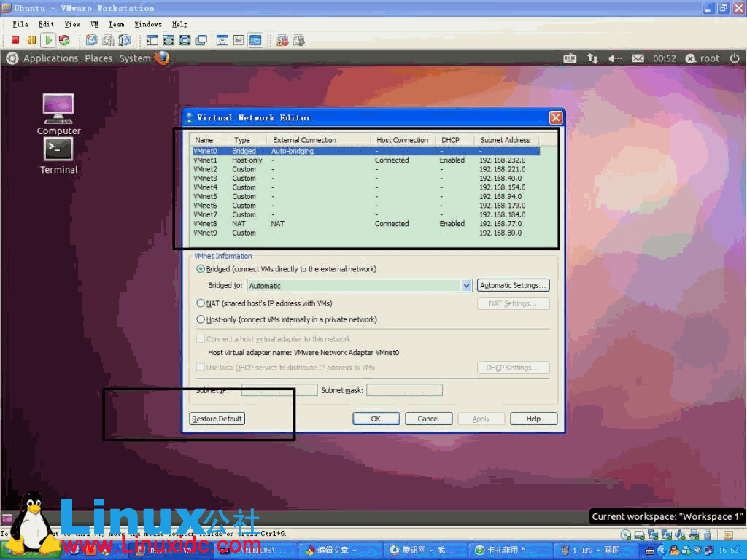Expand the Bridged to Automatic dropdown

coord(467,286)
